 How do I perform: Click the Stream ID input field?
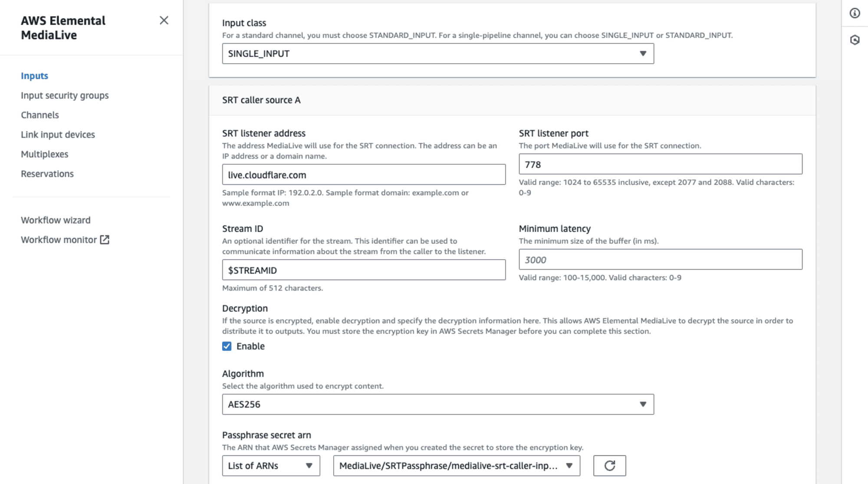click(364, 270)
